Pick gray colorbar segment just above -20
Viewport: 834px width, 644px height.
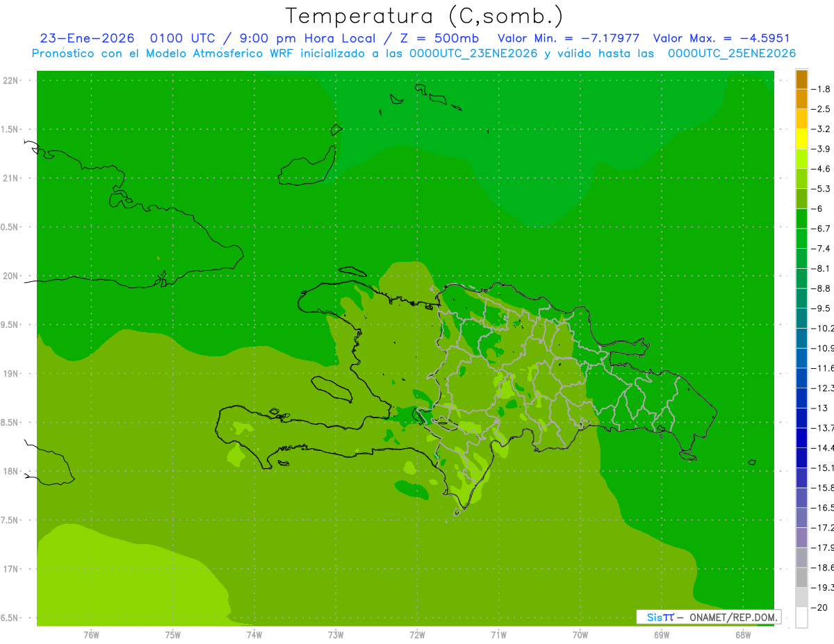[x=801, y=597]
